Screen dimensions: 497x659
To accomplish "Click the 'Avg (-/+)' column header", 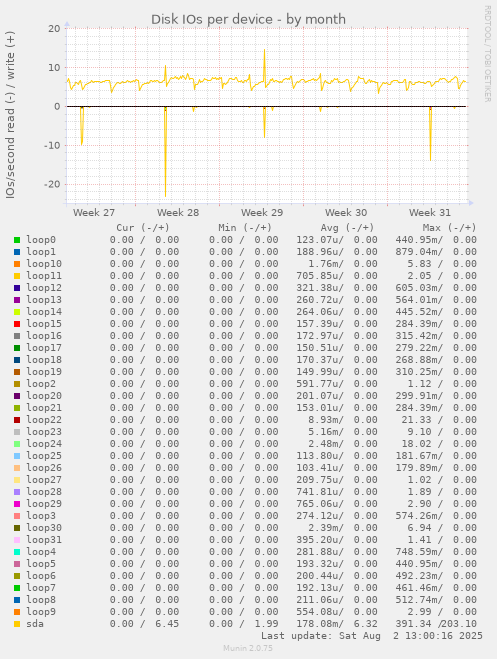I will (x=347, y=228).
